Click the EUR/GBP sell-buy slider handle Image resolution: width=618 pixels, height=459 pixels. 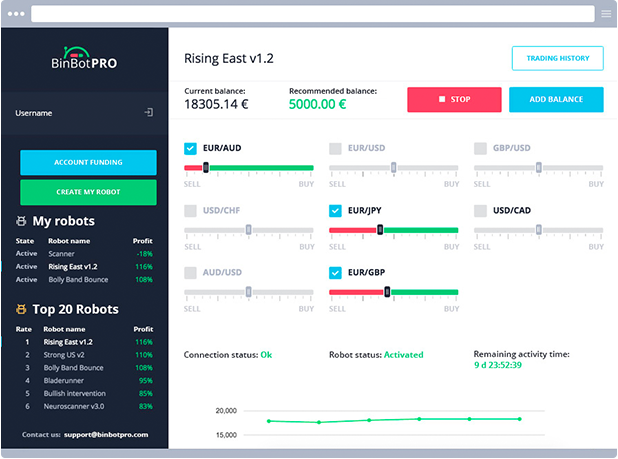pyautogui.click(x=387, y=292)
